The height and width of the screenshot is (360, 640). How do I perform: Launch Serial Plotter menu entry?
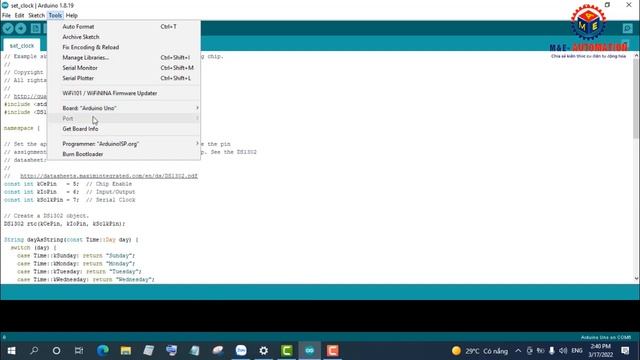click(x=124, y=78)
